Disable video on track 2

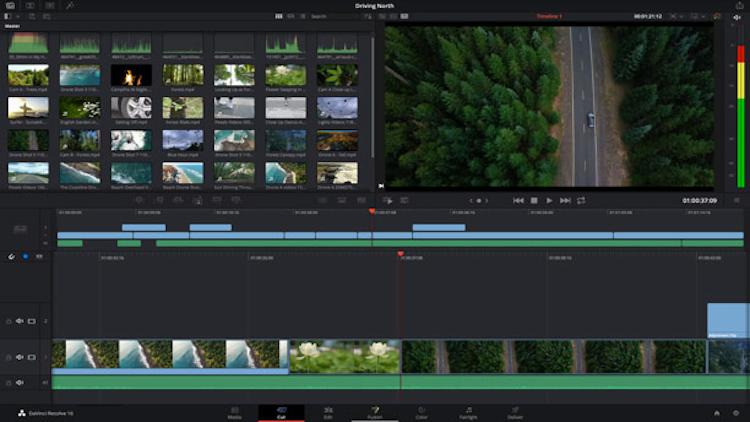(x=32, y=321)
